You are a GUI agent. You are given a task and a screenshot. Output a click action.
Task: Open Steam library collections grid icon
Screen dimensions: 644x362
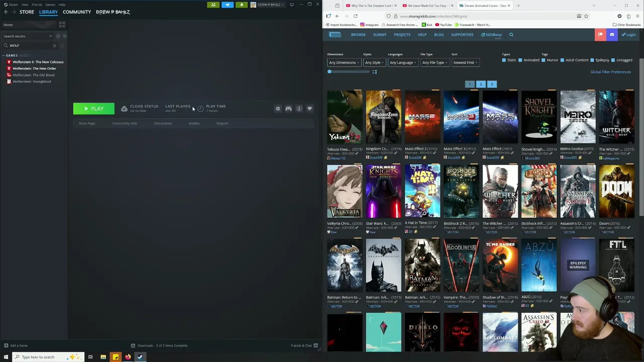pyautogui.click(x=62, y=25)
